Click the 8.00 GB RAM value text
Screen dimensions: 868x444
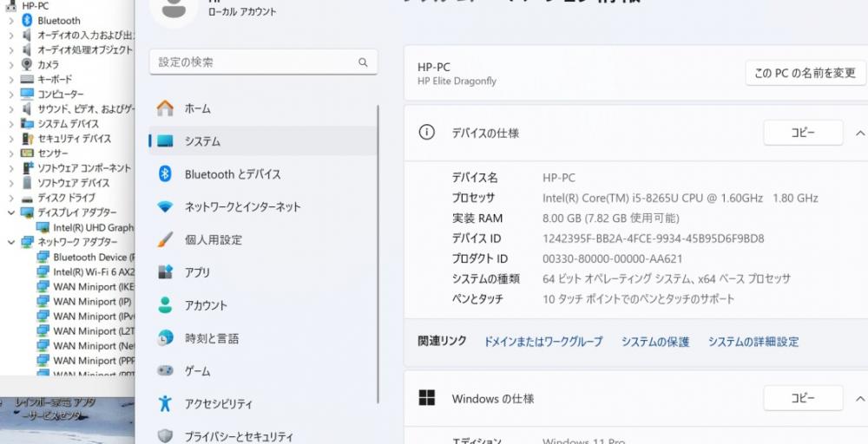coord(610,219)
